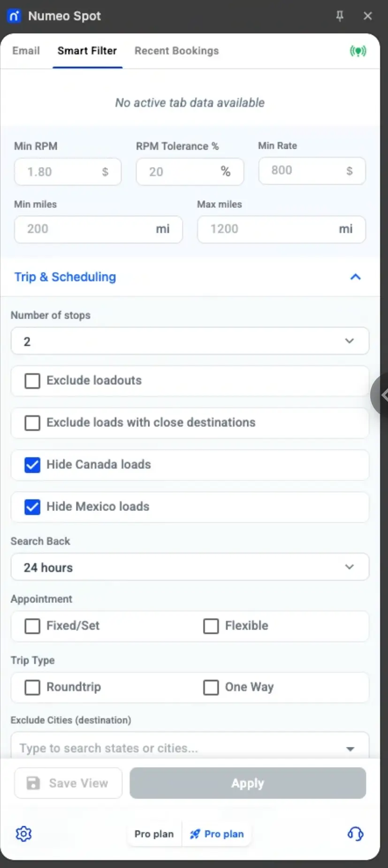This screenshot has width=388, height=868.
Task: Collapse the Trip & Scheduling section
Action: (355, 277)
